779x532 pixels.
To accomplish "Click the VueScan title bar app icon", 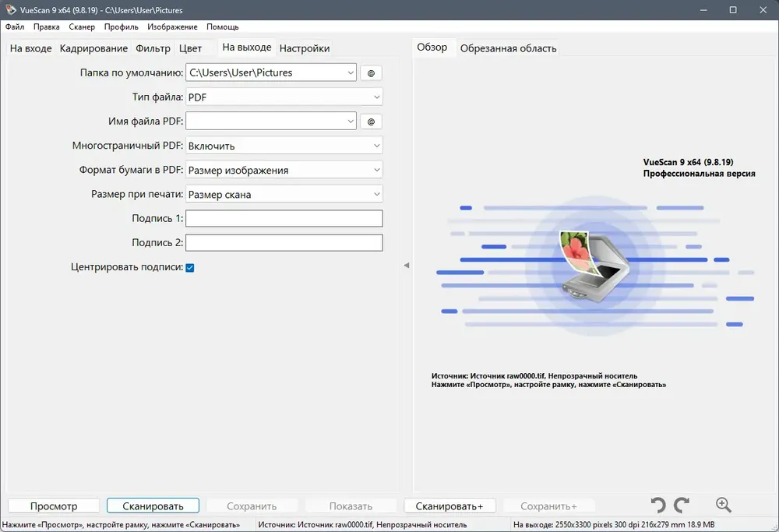I will [x=10, y=10].
